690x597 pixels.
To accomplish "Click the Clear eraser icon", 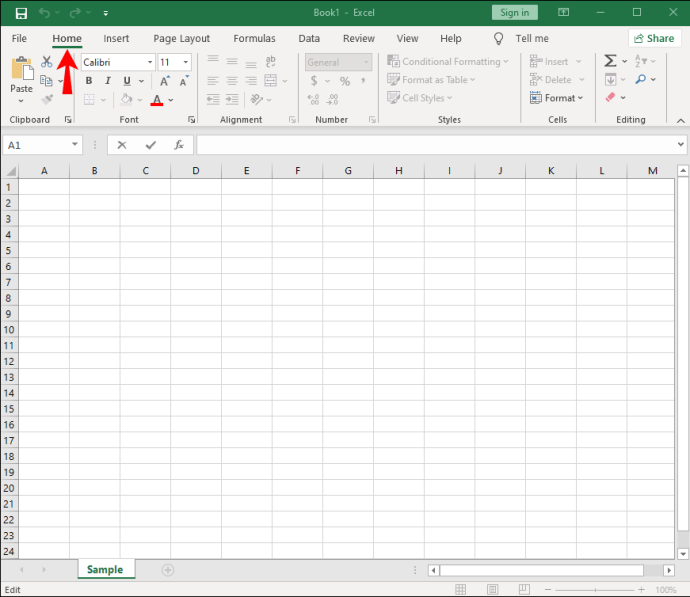I will click(x=610, y=97).
